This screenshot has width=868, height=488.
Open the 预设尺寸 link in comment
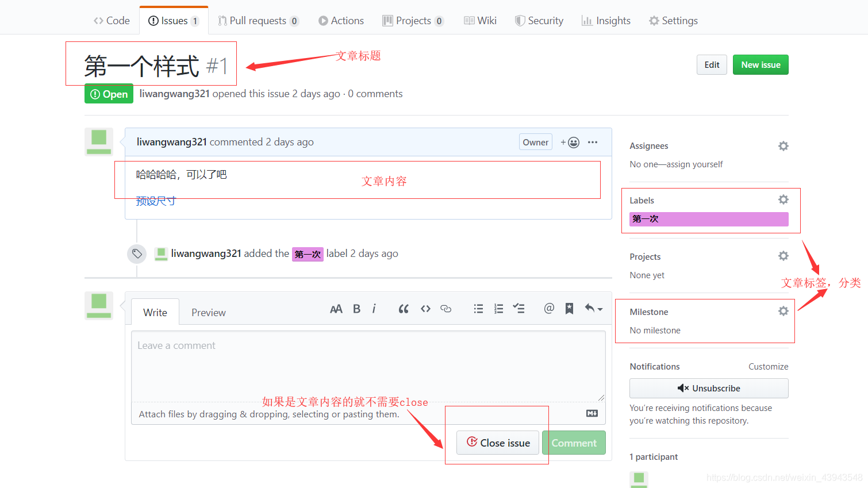156,201
